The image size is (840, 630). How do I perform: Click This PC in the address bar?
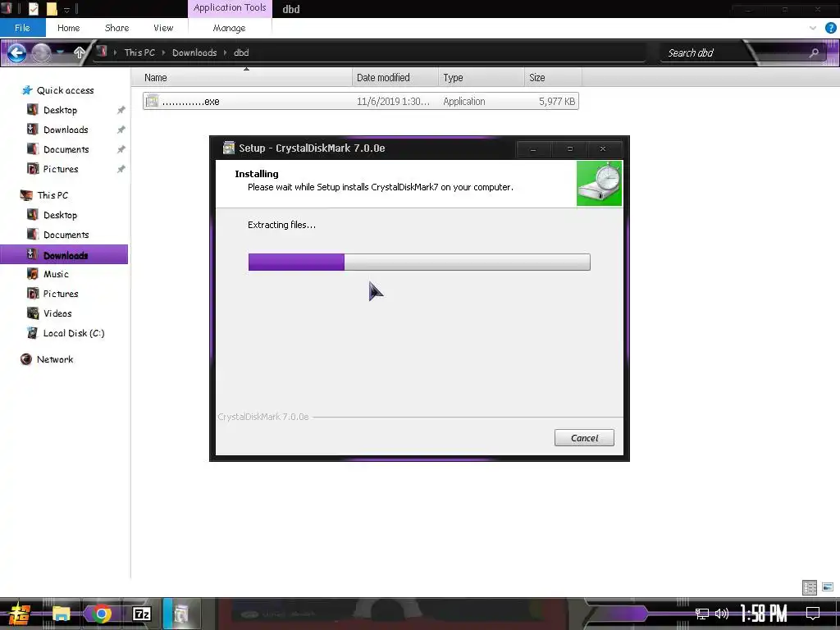coord(139,52)
